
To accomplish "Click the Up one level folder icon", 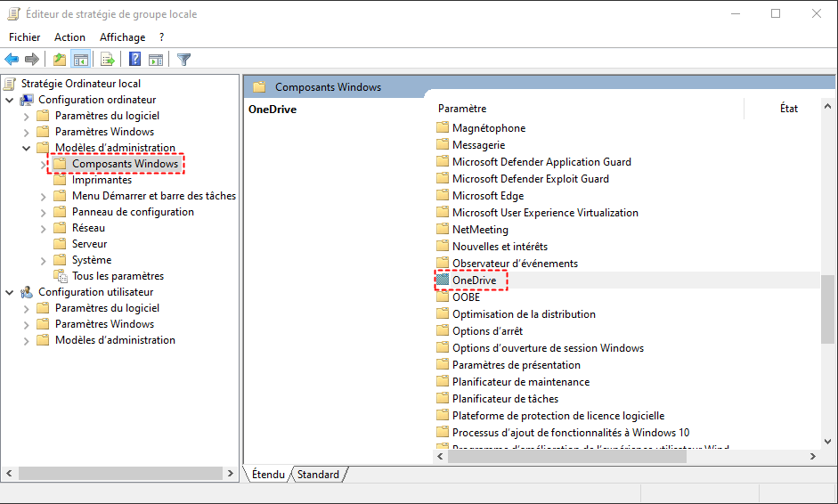I will pos(59,60).
